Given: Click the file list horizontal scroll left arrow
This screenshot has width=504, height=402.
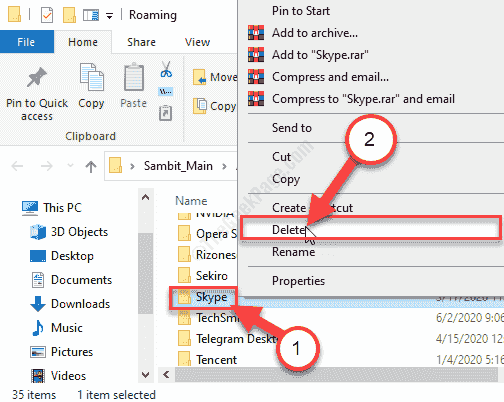Looking at the screenshot, I should [x=166, y=375].
